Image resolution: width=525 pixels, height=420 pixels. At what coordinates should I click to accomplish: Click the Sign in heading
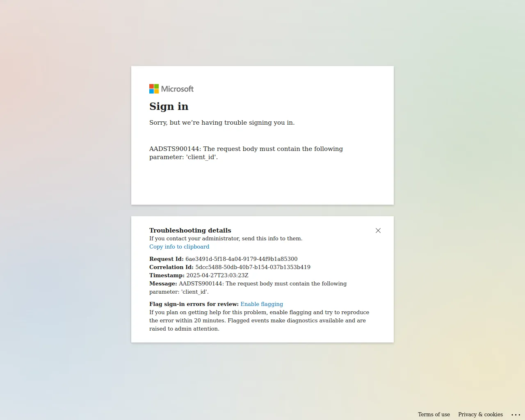[x=169, y=107]
